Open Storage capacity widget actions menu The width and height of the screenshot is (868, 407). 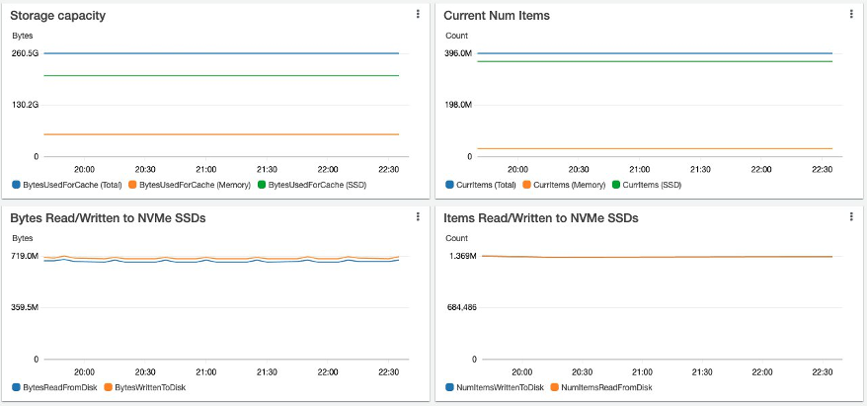pos(418,15)
